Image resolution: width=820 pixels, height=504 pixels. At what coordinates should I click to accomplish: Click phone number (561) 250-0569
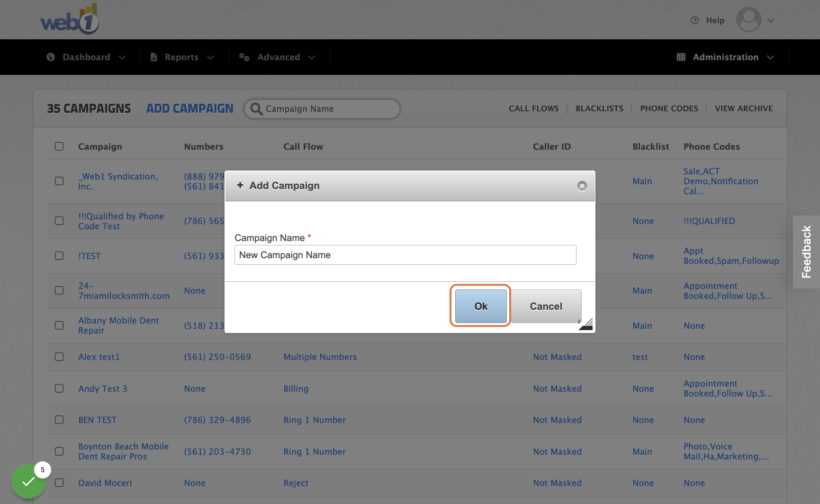pyautogui.click(x=217, y=357)
